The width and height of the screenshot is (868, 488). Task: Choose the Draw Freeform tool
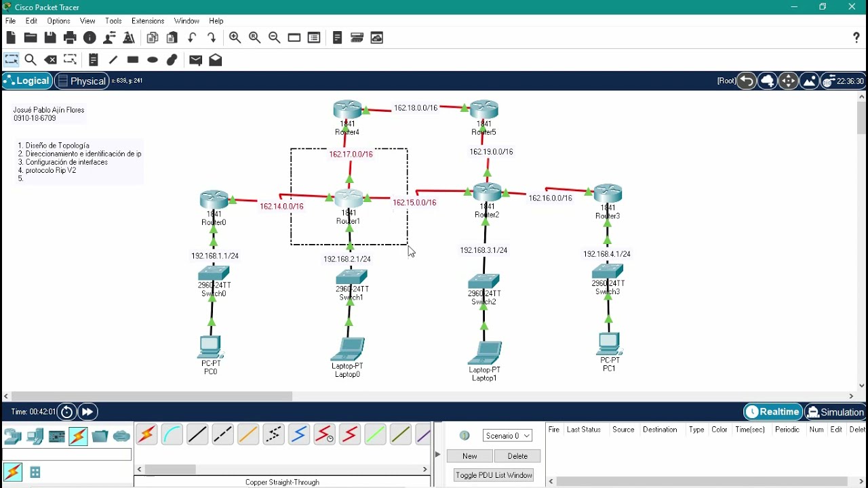click(x=172, y=60)
